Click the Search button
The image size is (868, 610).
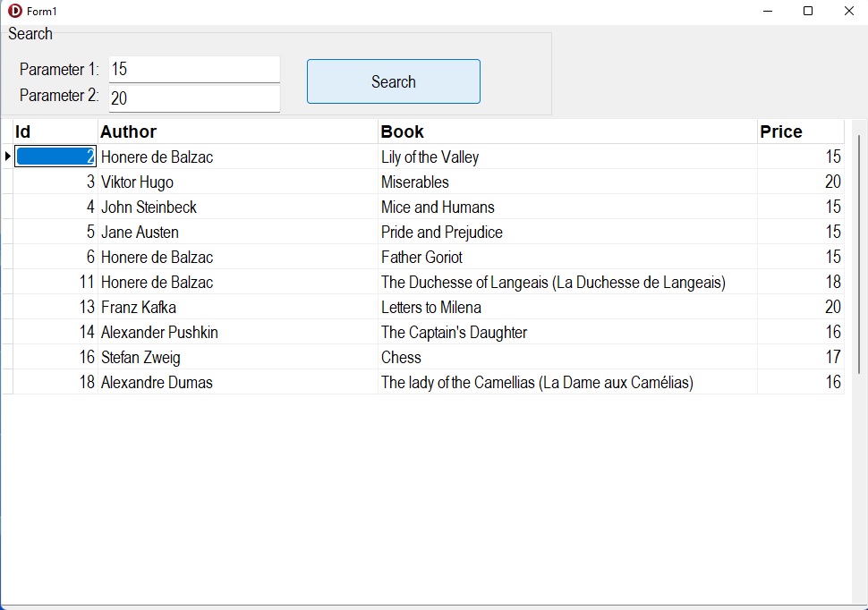click(394, 81)
